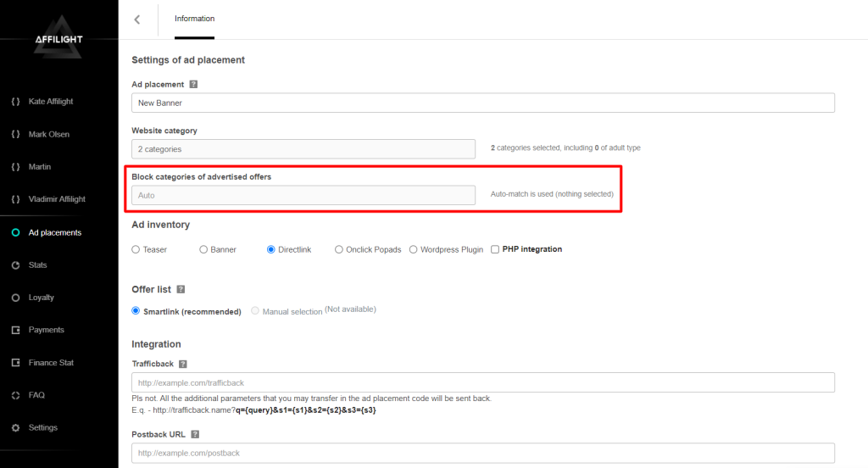The image size is (868, 468).
Task: Switch to the Information tab
Action: [194, 19]
